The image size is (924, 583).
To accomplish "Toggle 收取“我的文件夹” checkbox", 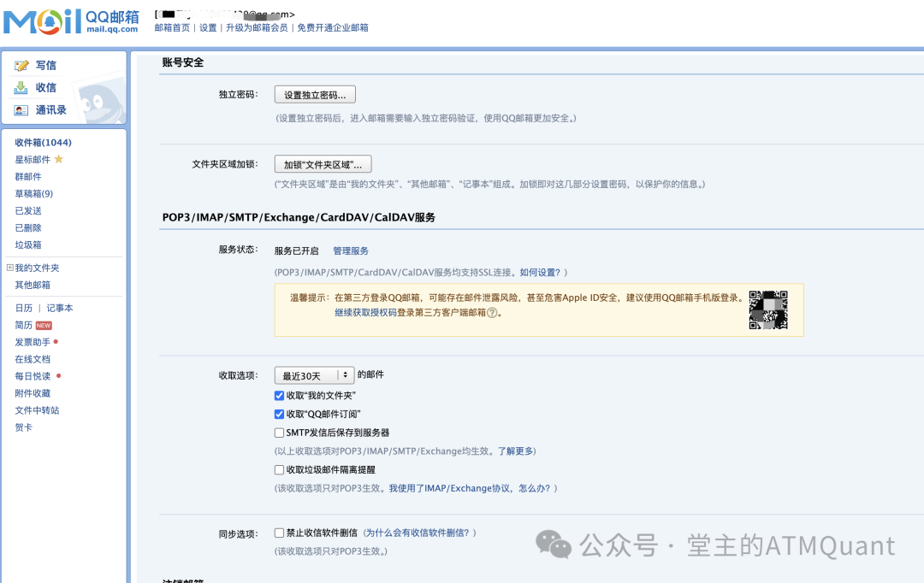I will 279,396.
